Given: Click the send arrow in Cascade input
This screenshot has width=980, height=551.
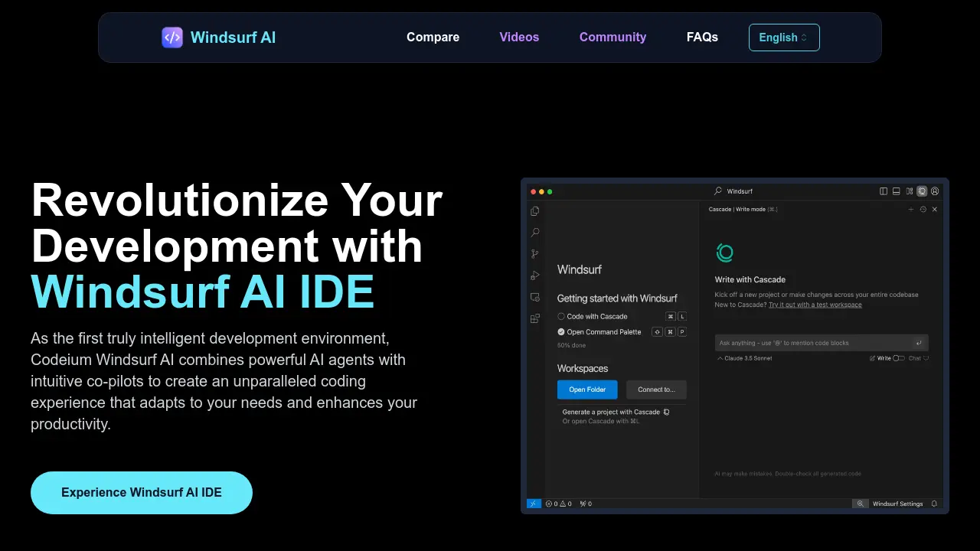Looking at the screenshot, I should pyautogui.click(x=919, y=343).
